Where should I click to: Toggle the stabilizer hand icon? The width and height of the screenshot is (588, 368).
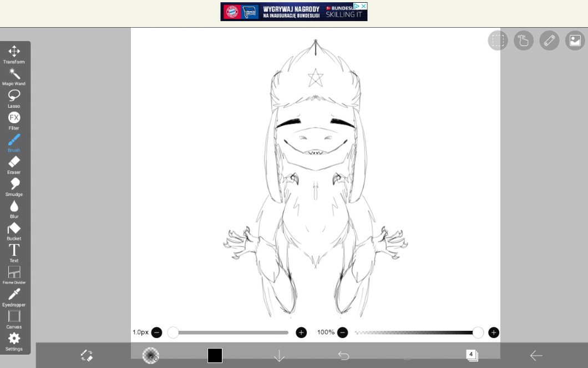(523, 41)
